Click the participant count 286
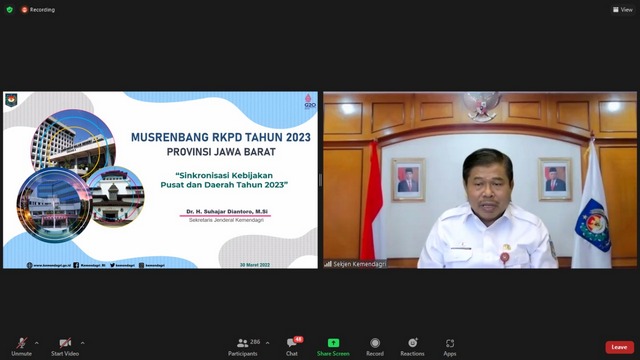This screenshot has height=360, width=640. tap(255, 342)
